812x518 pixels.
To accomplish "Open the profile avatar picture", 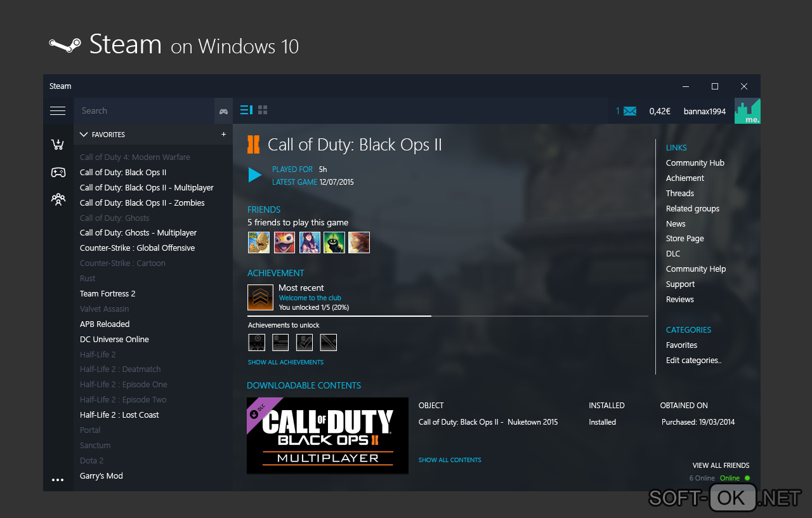I will 747,111.
